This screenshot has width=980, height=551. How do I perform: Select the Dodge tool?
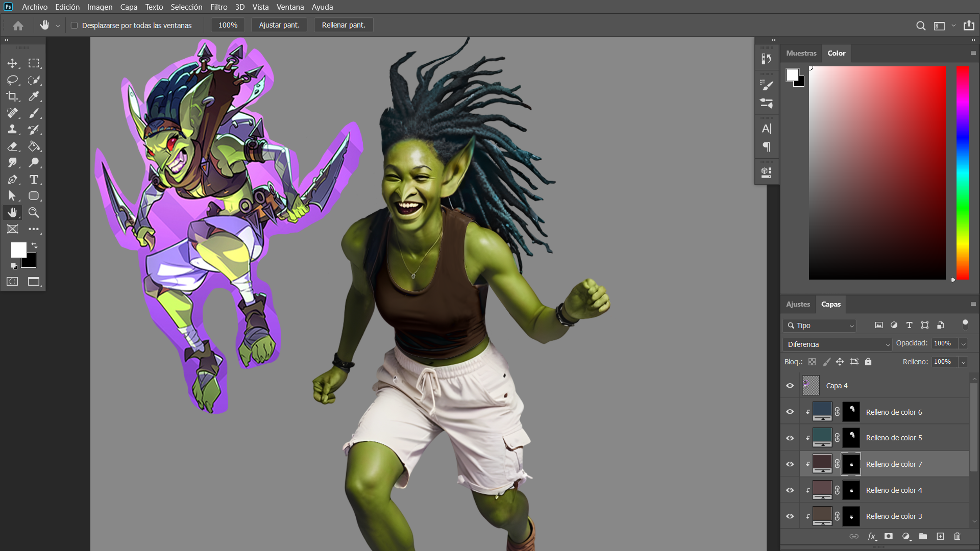pos(34,163)
